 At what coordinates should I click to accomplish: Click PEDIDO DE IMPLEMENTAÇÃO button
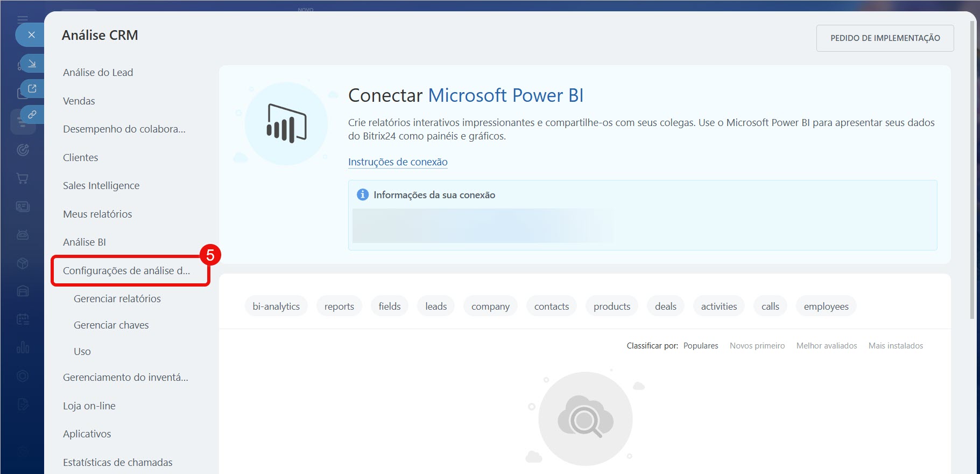coord(885,38)
